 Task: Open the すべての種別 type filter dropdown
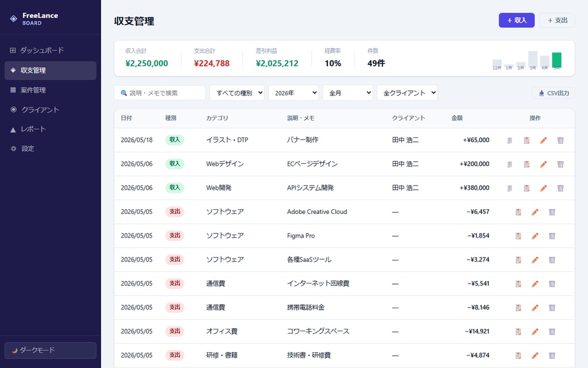click(237, 93)
